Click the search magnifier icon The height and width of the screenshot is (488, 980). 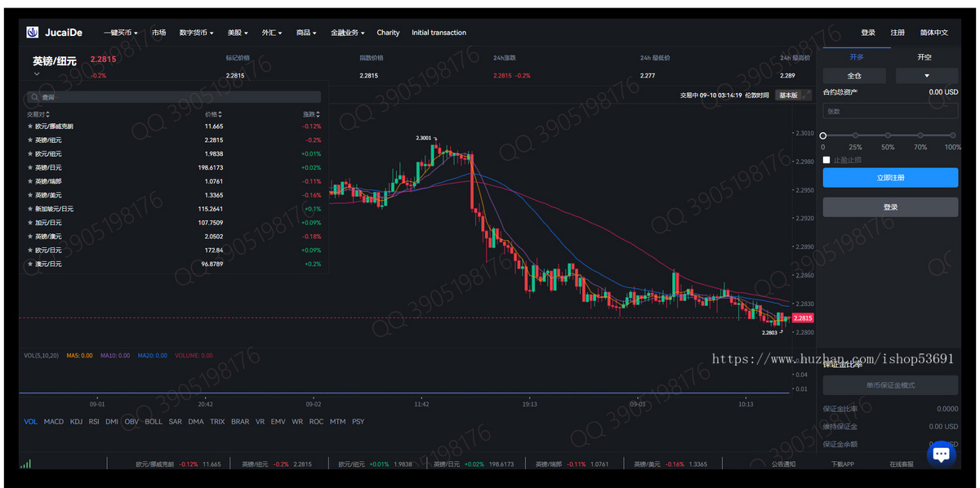[x=35, y=97]
